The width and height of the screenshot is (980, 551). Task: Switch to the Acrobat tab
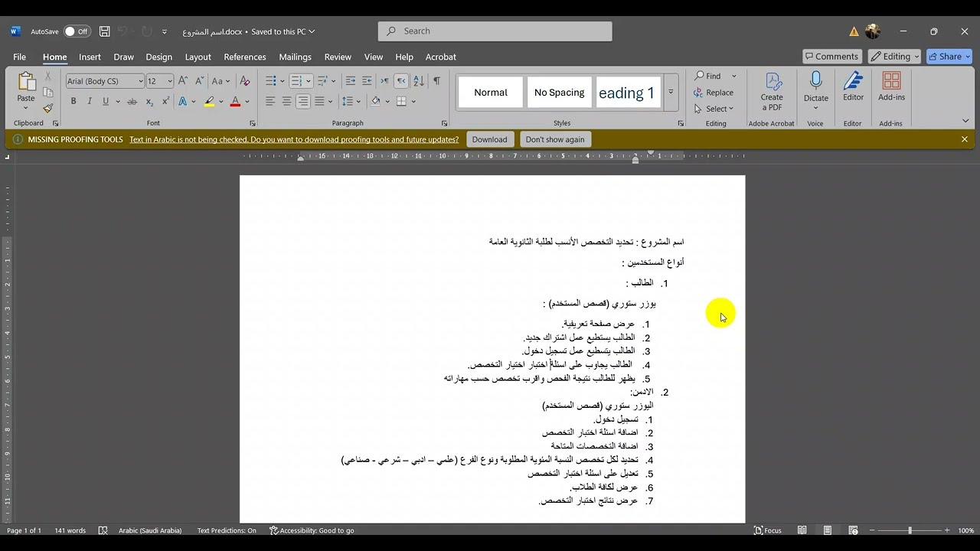point(441,57)
